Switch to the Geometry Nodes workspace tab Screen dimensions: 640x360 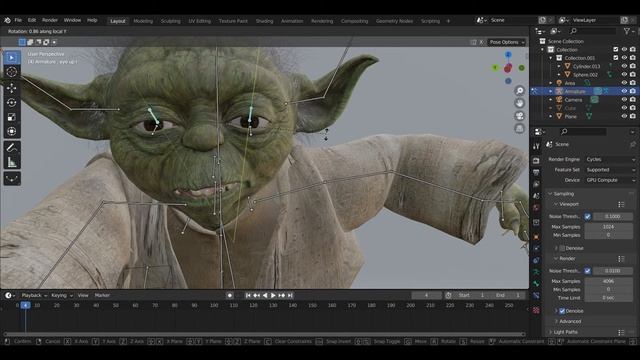click(x=394, y=21)
